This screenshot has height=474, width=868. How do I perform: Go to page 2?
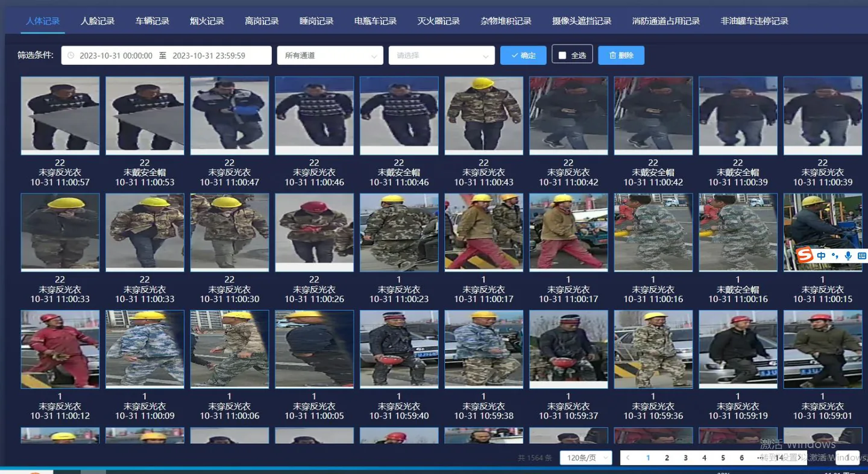click(667, 458)
